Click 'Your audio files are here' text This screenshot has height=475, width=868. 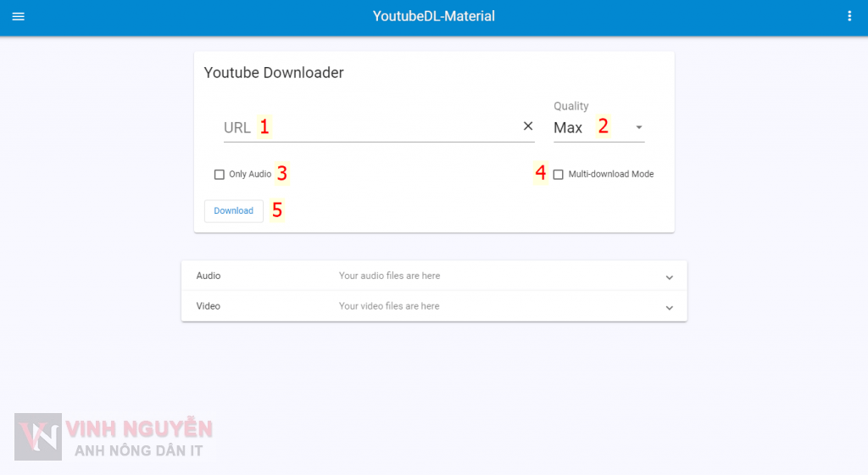coord(389,277)
